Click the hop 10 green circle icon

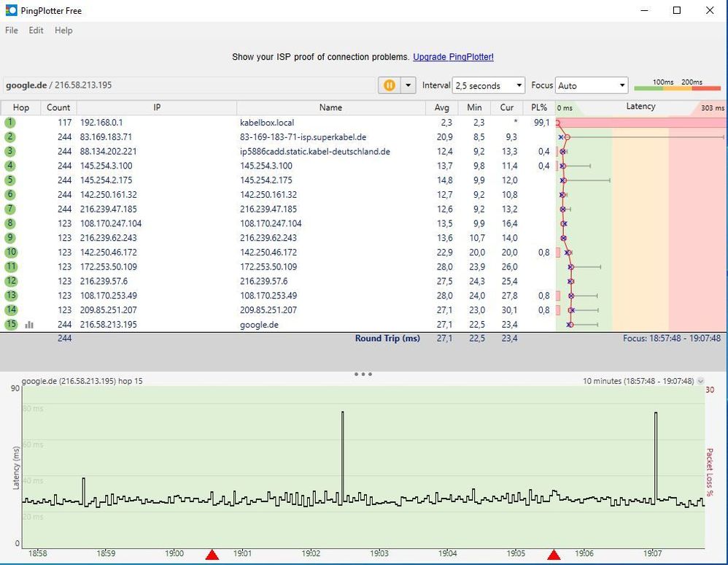10,253
